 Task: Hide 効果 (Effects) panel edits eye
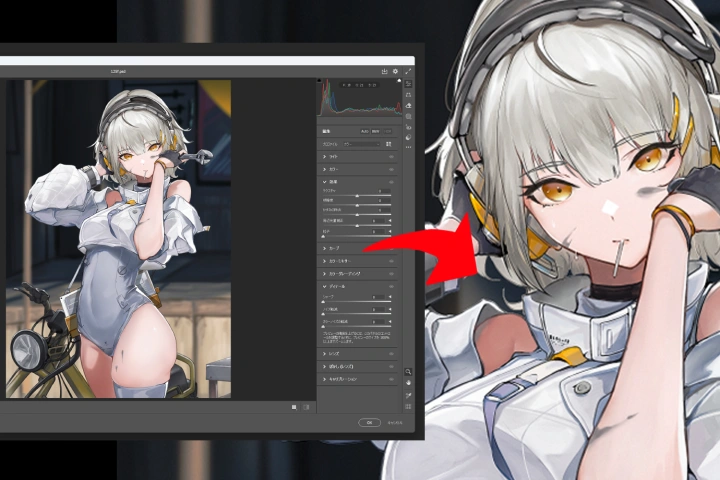point(391,182)
